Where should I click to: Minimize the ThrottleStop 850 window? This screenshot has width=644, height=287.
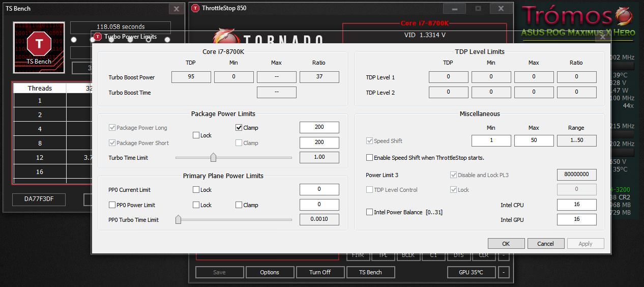click(x=454, y=9)
